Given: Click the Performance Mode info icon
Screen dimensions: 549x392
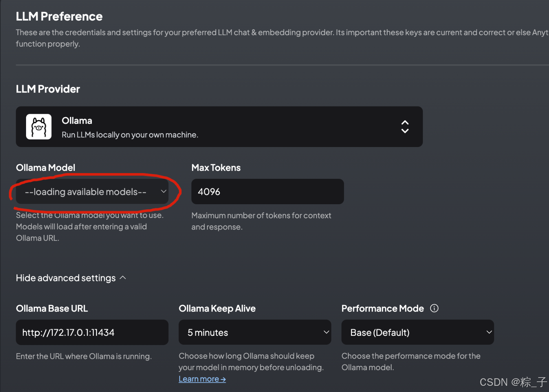Looking at the screenshot, I should tap(434, 308).
